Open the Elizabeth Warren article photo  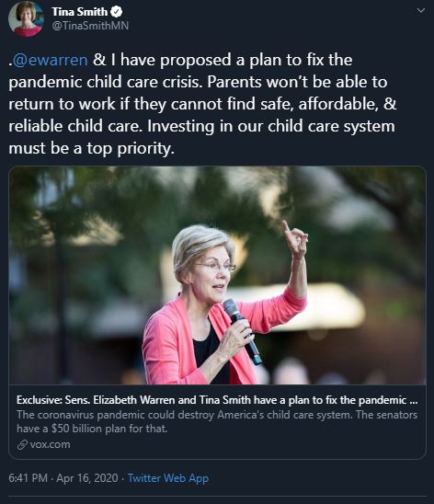tap(218, 276)
